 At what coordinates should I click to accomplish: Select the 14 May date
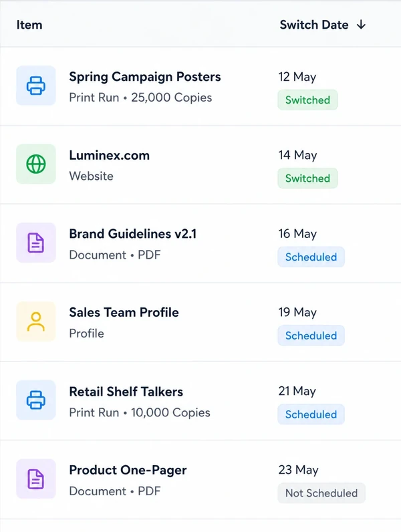[297, 156]
